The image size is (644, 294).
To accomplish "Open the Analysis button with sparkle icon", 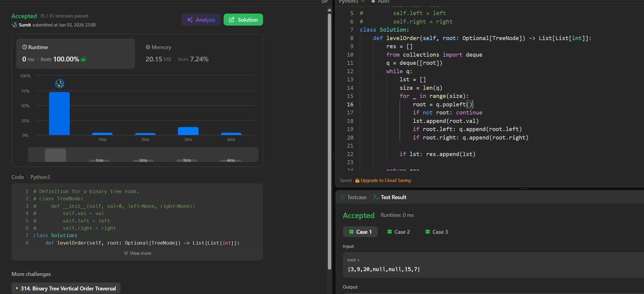I will point(201,20).
